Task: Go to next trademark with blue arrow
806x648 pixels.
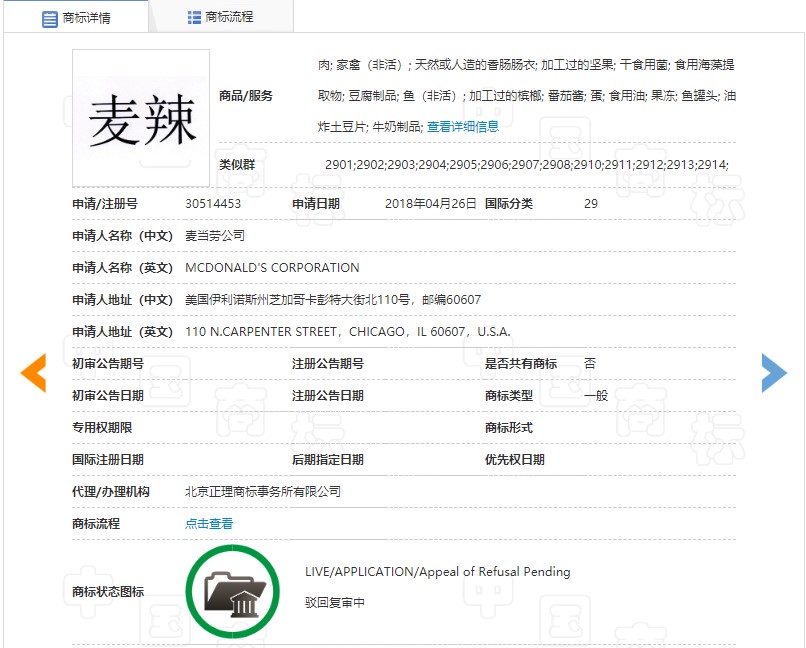Action: pos(774,373)
